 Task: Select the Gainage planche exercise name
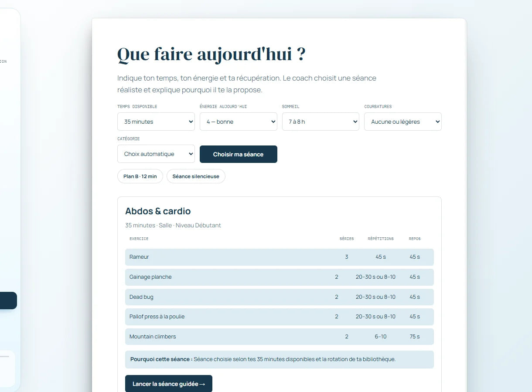pos(150,277)
